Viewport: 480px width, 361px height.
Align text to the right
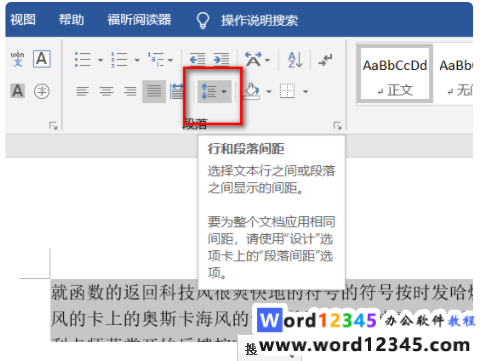130,91
